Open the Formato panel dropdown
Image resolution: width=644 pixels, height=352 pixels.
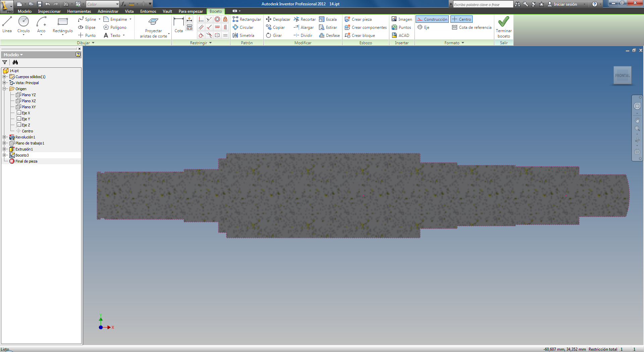pos(454,43)
